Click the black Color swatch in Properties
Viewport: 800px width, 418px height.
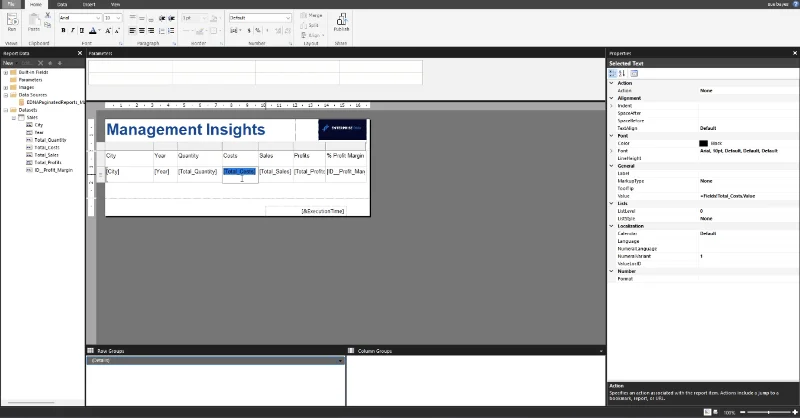704,143
